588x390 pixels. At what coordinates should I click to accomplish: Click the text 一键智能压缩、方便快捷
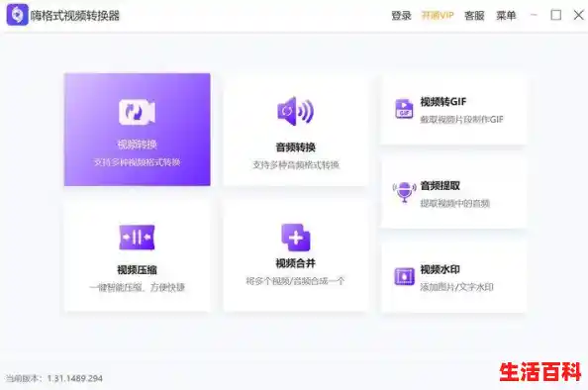click(137, 288)
